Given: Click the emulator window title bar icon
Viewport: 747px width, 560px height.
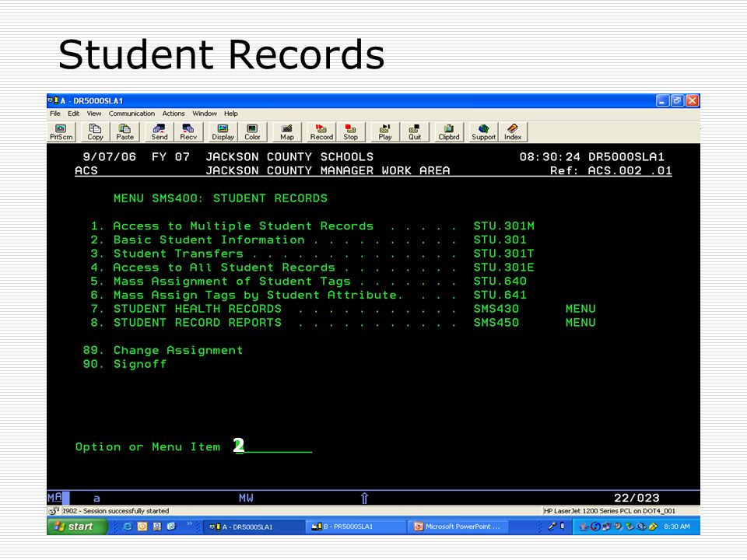Looking at the screenshot, I should pos(53,100).
